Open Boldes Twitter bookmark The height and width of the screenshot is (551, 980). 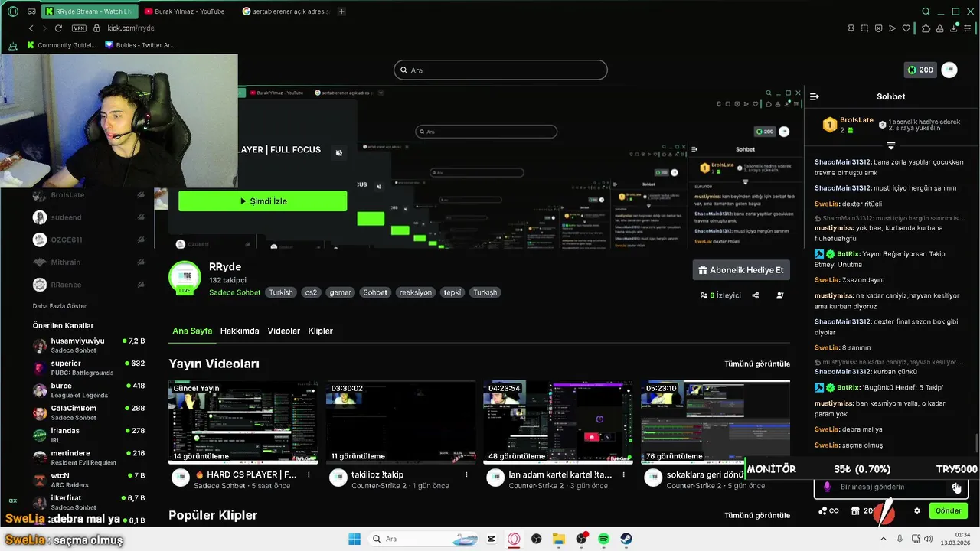point(141,45)
